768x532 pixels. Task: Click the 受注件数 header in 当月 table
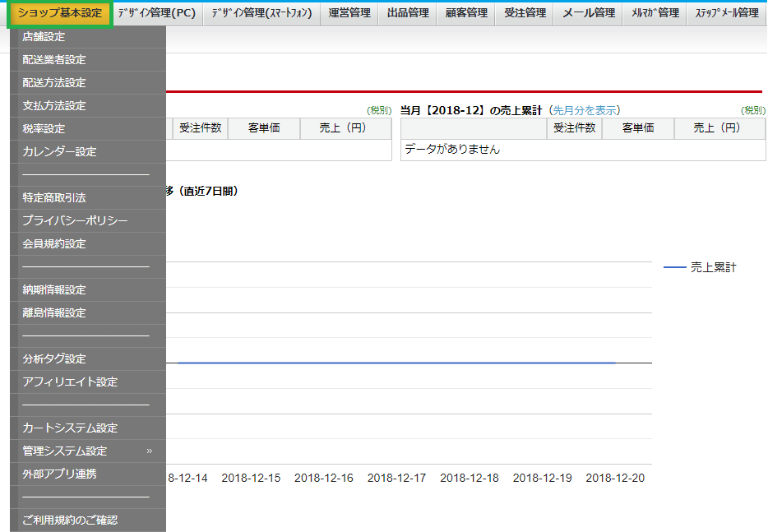pyautogui.click(x=574, y=128)
